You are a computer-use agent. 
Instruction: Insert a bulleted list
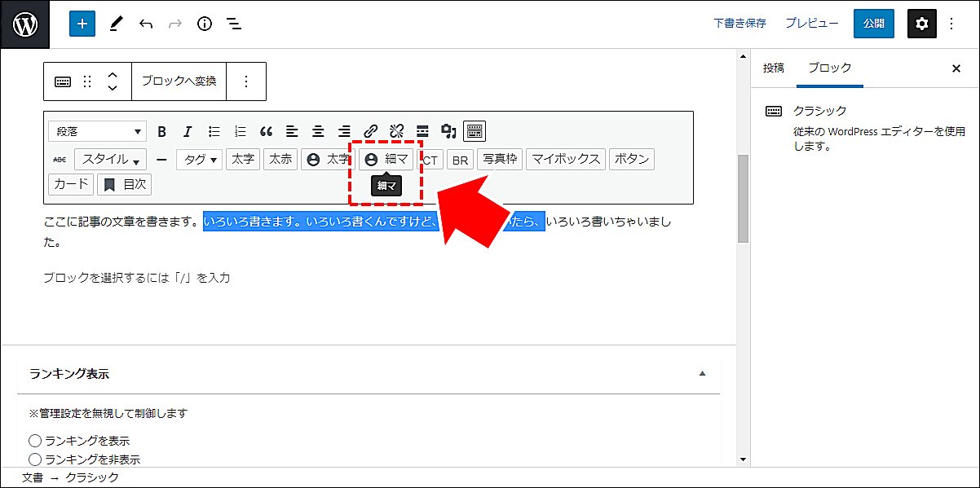(x=214, y=131)
